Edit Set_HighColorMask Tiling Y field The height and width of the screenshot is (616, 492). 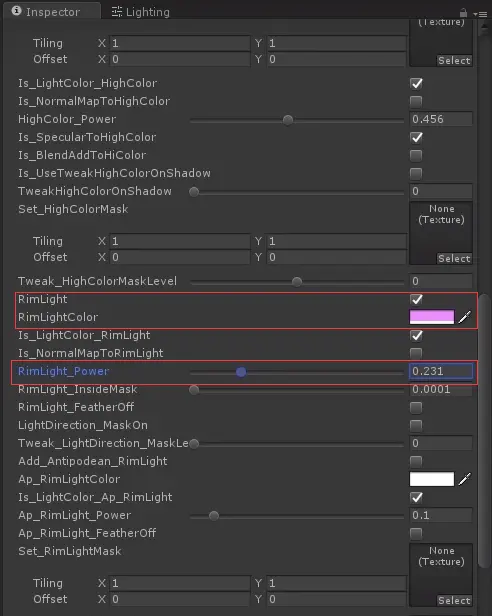tap(337, 241)
